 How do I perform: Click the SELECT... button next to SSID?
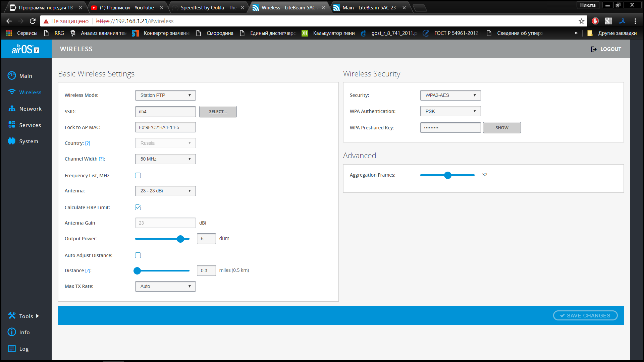218,112
